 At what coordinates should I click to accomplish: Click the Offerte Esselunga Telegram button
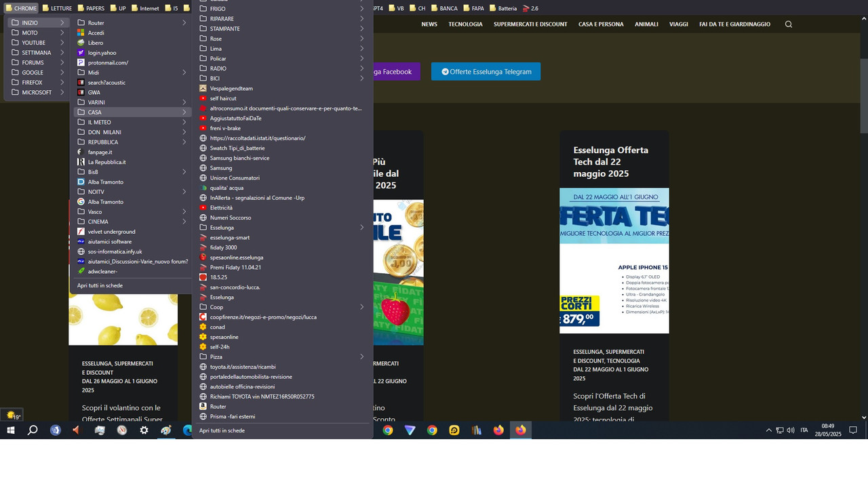pyautogui.click(x=486, y=71)
